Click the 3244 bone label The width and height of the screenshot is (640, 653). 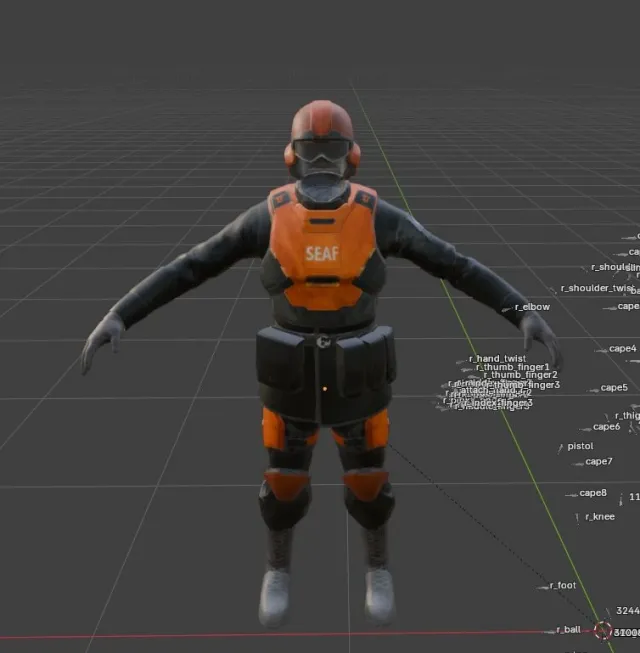coord(628,611)
